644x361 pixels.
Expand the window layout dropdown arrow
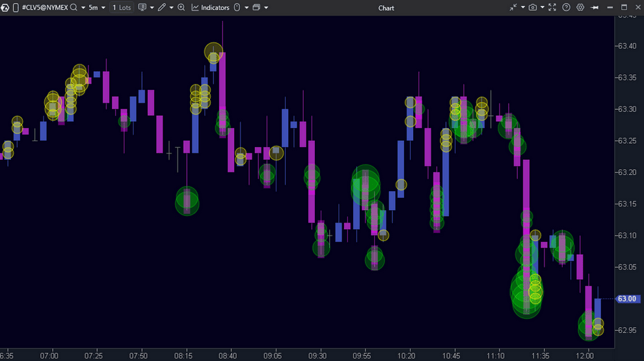click(x=265, y=8)
